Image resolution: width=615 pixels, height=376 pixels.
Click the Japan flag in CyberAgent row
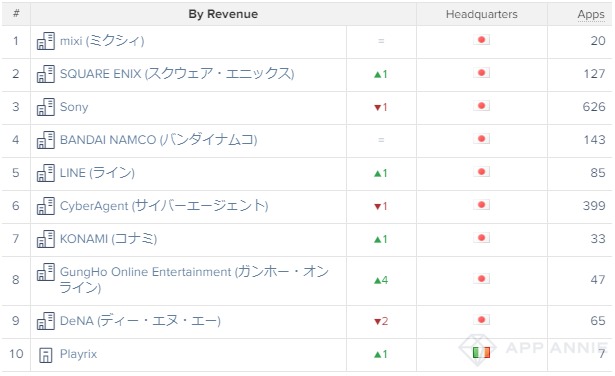[x=481, y=204]
